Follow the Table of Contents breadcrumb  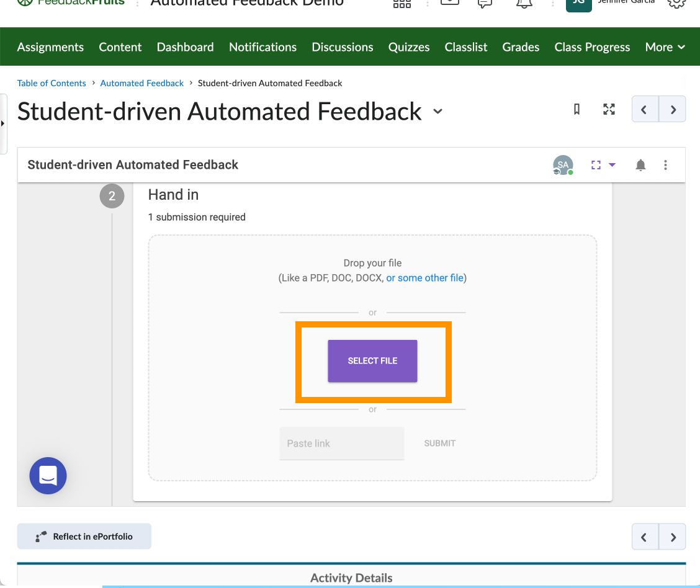52,84
